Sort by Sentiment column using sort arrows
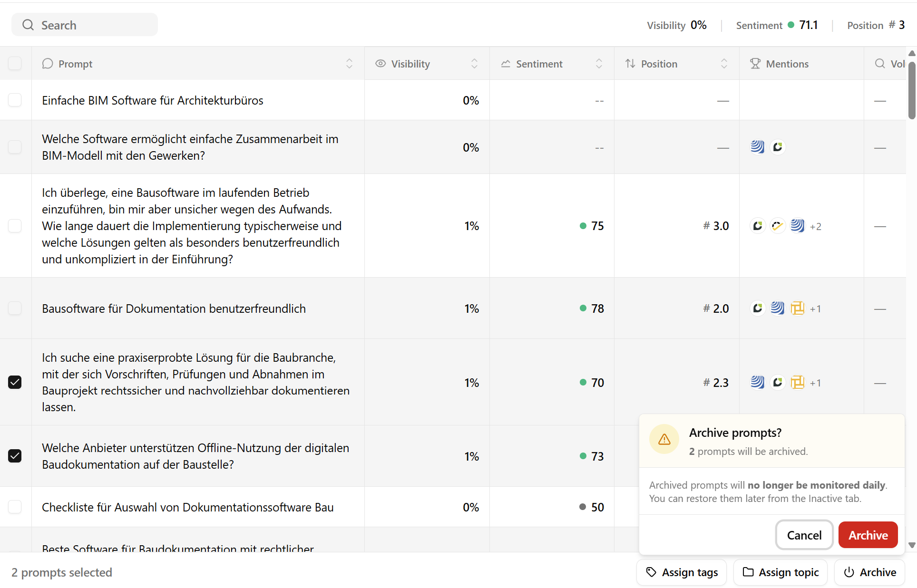 tap(599, 64)
